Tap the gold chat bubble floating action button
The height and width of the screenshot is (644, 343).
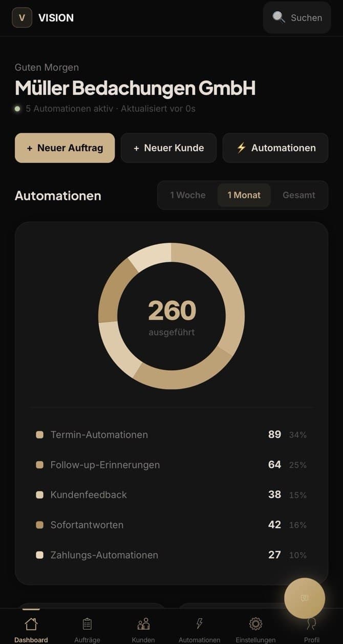click(304, 598)
